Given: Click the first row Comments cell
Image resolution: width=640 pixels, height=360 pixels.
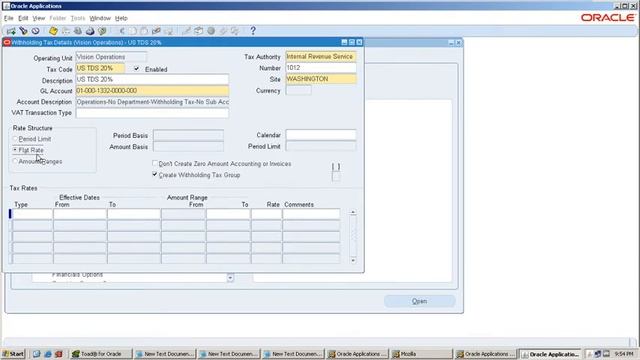Looking at the screenshot, I should coord(311,214).
